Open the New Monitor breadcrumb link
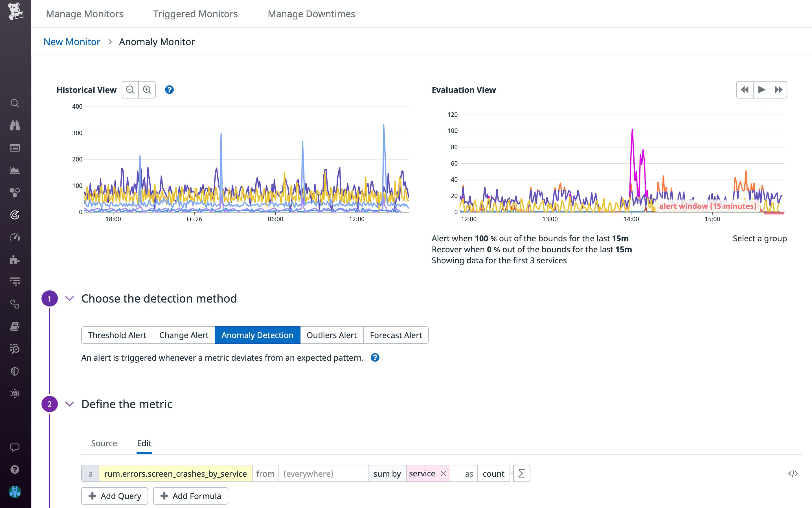This screenshot has height=508, width=812. [72, 42]
